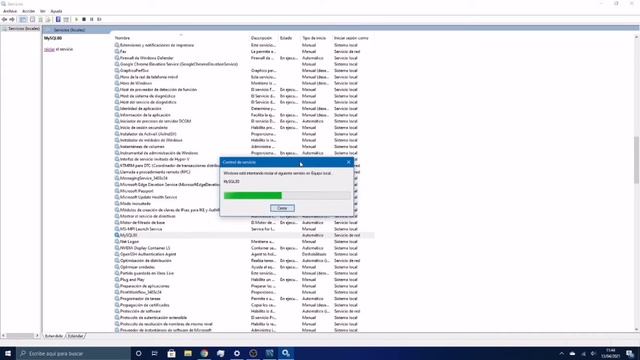Select the Firewall de Windows Defender service
640x360 pixels.
244,58
